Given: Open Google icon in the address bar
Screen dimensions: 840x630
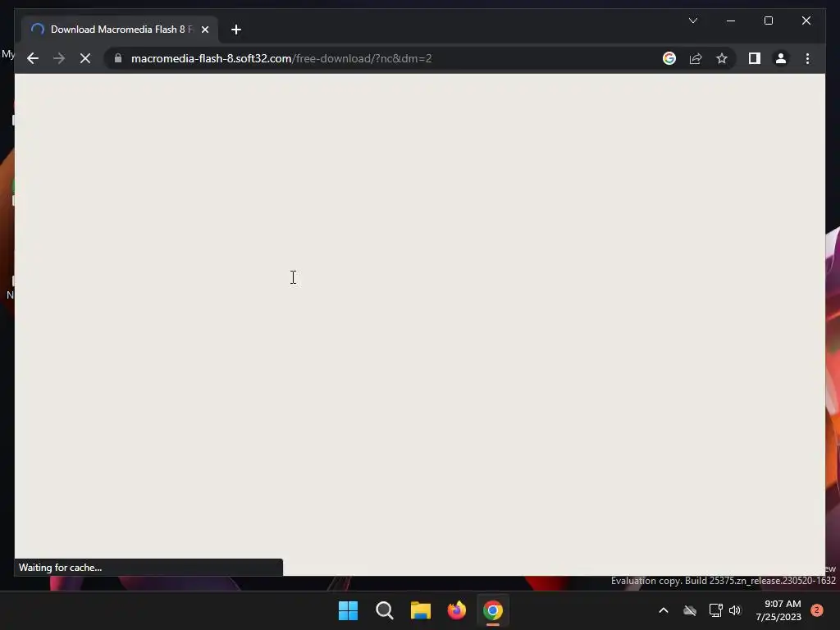Looking at the screenshot, I should [669, 58].
